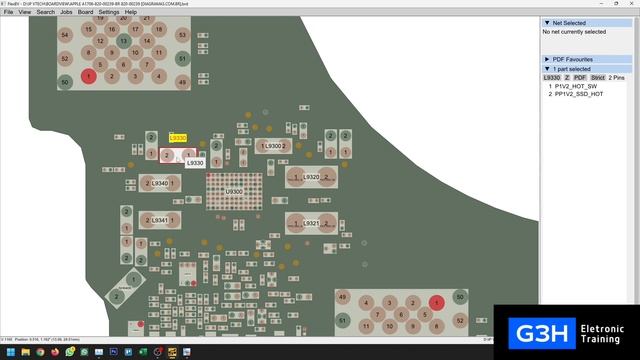
Task: Click pad 2 of the selected L9330 part
Action: (x=167, y=155)
